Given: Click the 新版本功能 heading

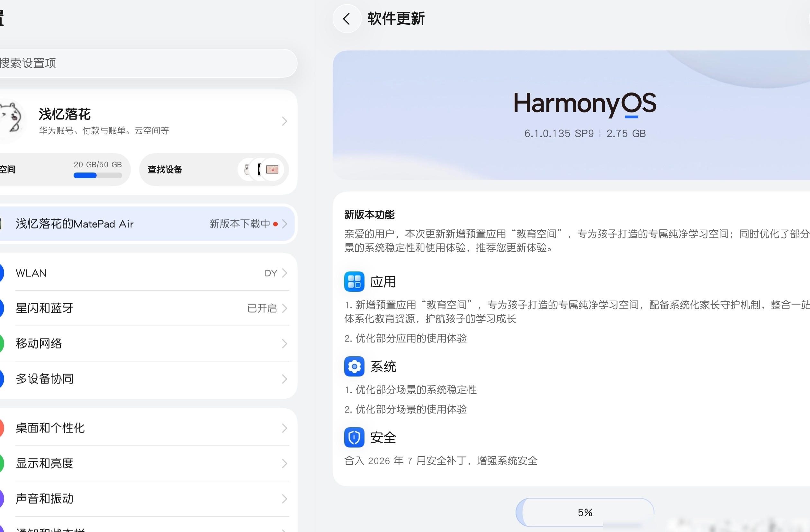Looking at the screenshot, I should 370,215.
